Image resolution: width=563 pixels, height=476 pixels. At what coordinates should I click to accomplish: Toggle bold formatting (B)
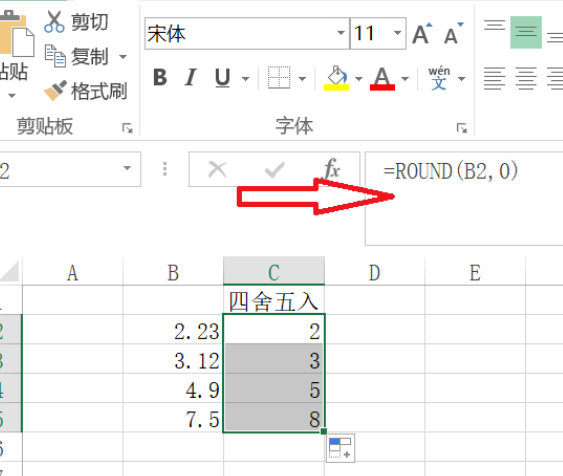(x=160, y=77)
